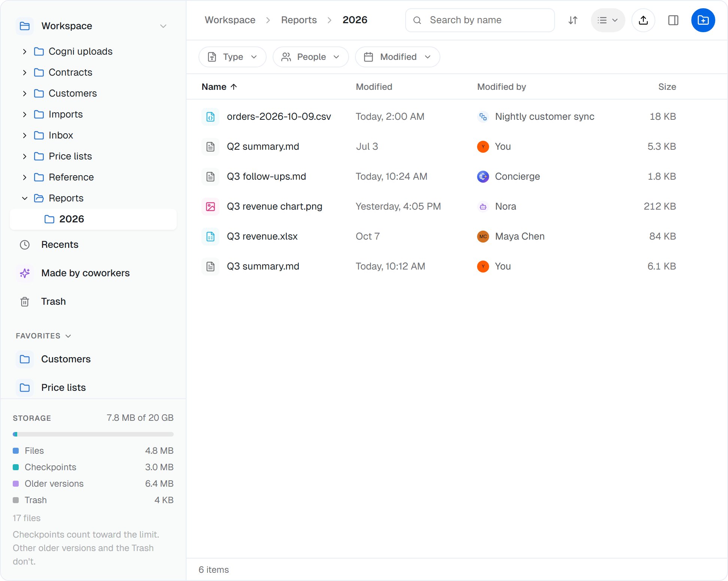Click the 6 items status text
The width and height of the screenshot is (728, 581).
[214, 570]
